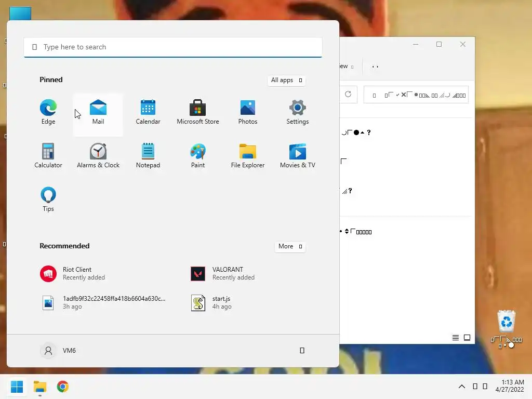
Task: Click the partly hidden top-left desktop icon
Action: coord(20,14)
